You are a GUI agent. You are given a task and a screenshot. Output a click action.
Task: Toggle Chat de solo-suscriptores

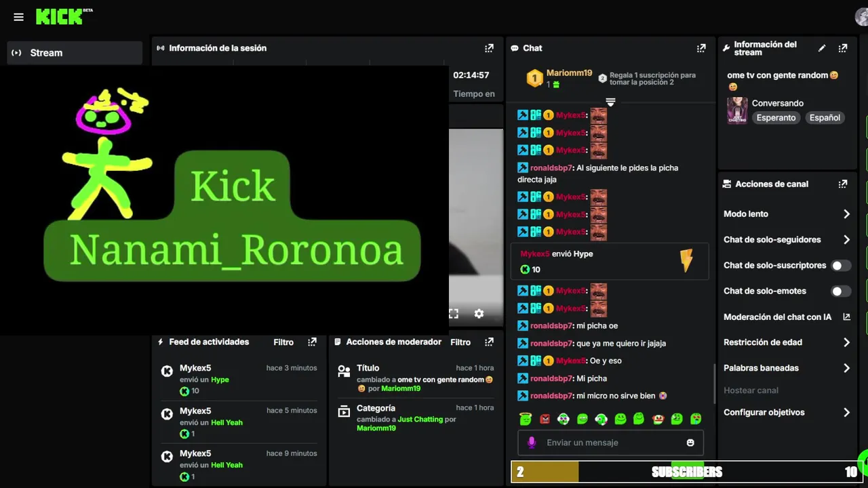841,266
